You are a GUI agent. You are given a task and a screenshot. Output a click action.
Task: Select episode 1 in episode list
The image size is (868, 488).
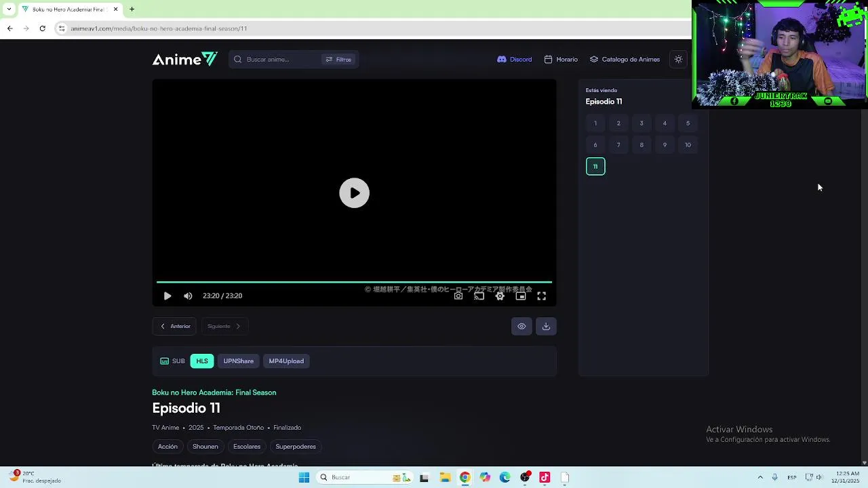(x=595, y=123)
